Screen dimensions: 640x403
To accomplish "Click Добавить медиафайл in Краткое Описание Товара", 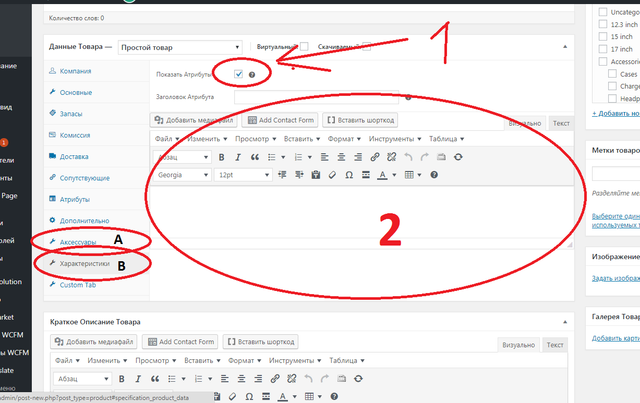I will pyautogui.click(x=94, y=342).
